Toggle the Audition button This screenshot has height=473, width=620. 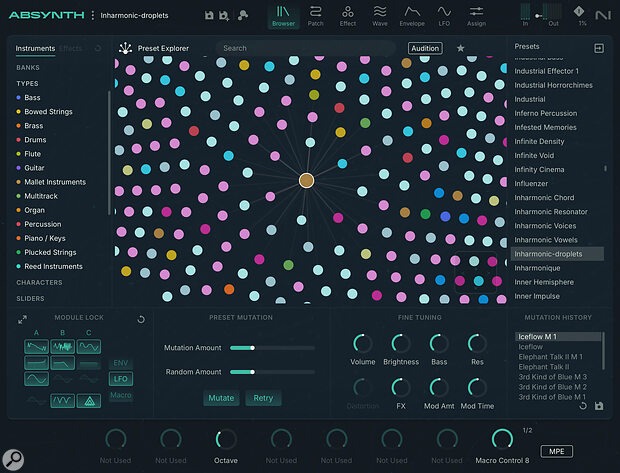click(425, 48)
